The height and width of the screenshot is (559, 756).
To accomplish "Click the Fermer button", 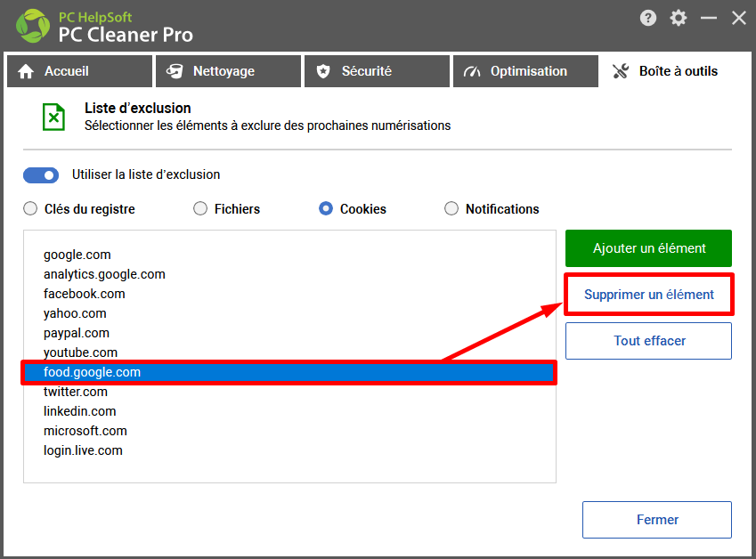I will coord(657,520).
